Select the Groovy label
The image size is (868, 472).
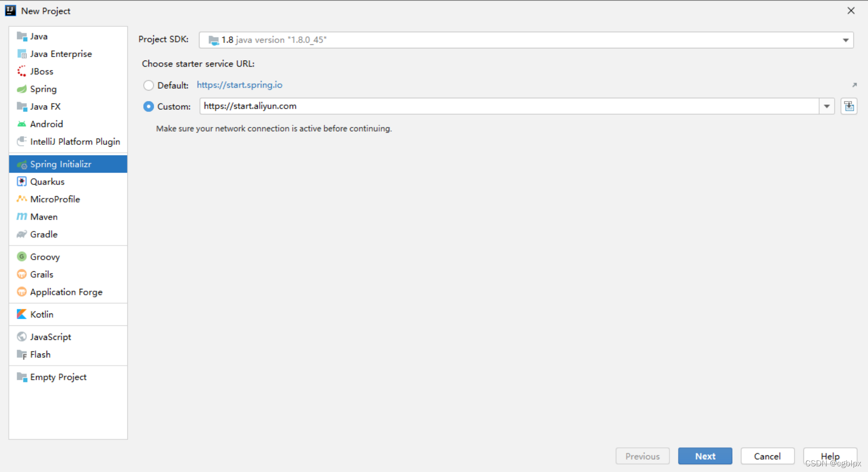point(45,257)
